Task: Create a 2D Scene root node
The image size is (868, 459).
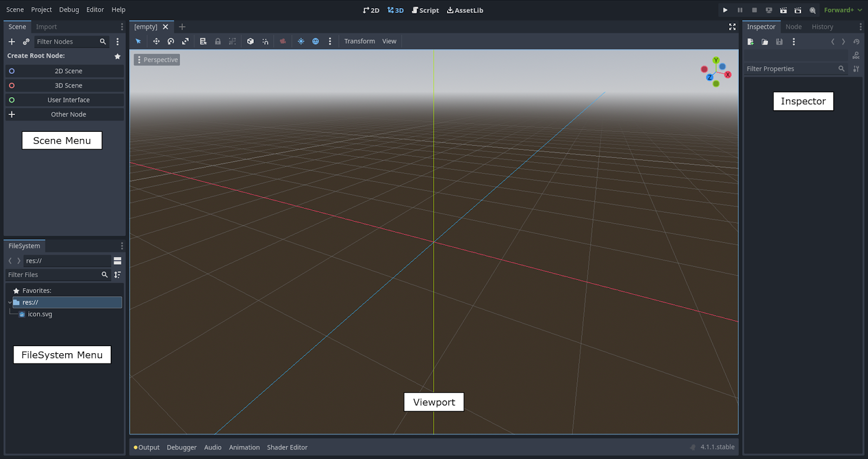Action: point(65,71)
